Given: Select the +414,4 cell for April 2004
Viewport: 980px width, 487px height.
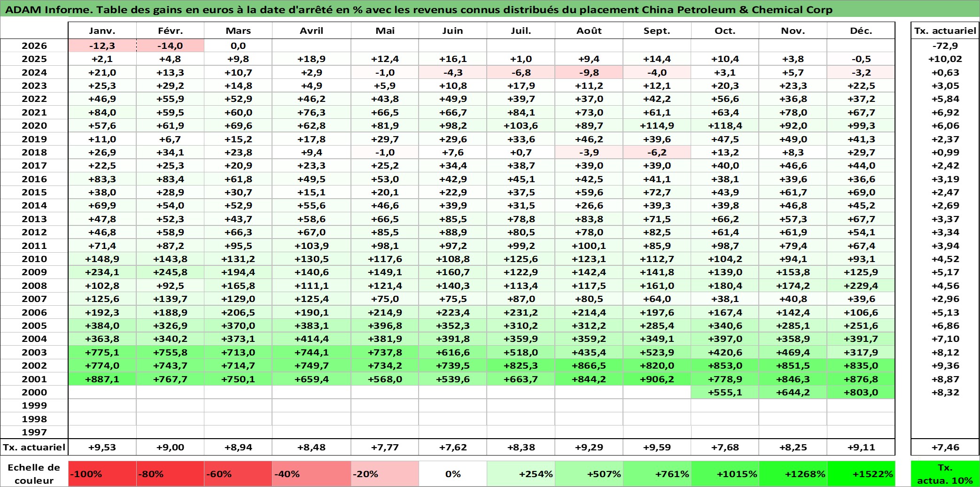Looking at the screenshot, I should click(311, 339).
